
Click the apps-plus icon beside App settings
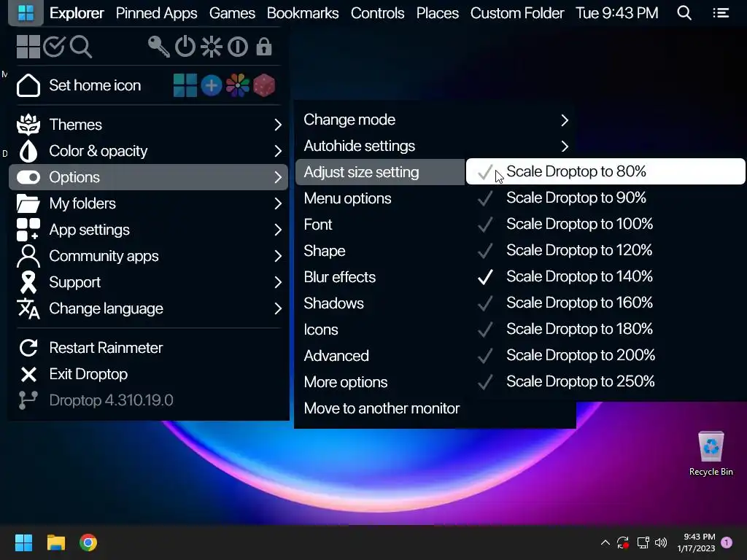28,230
